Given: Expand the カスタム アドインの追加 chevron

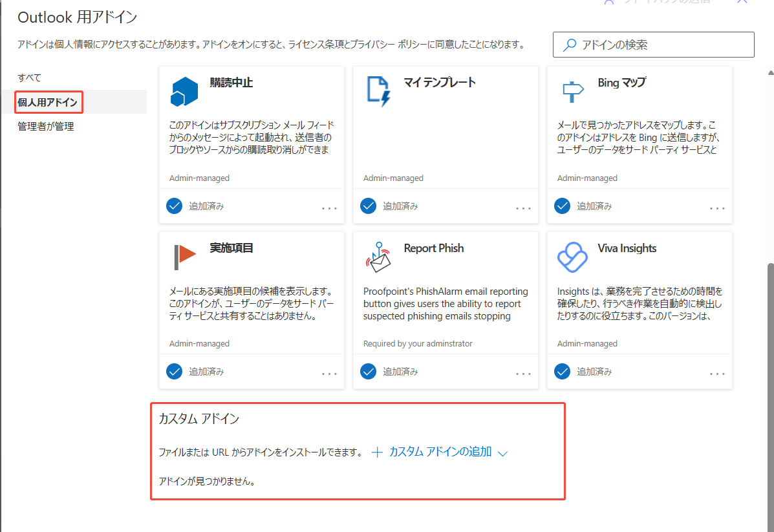Looking at the screenshot, I should pos(503,454).
